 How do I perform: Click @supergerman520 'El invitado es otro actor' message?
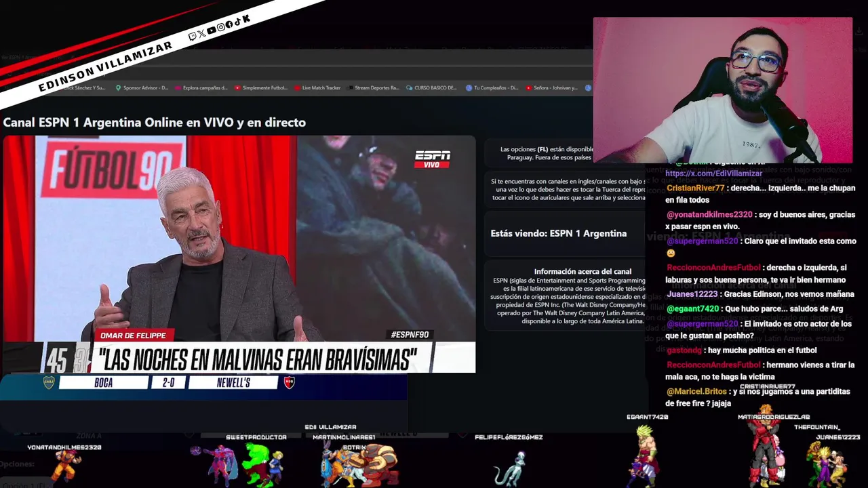[759, 329]
